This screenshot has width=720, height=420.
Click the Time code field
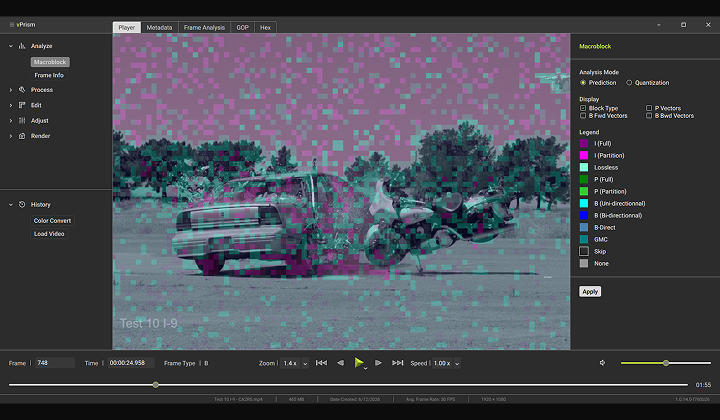pos(130,363)
